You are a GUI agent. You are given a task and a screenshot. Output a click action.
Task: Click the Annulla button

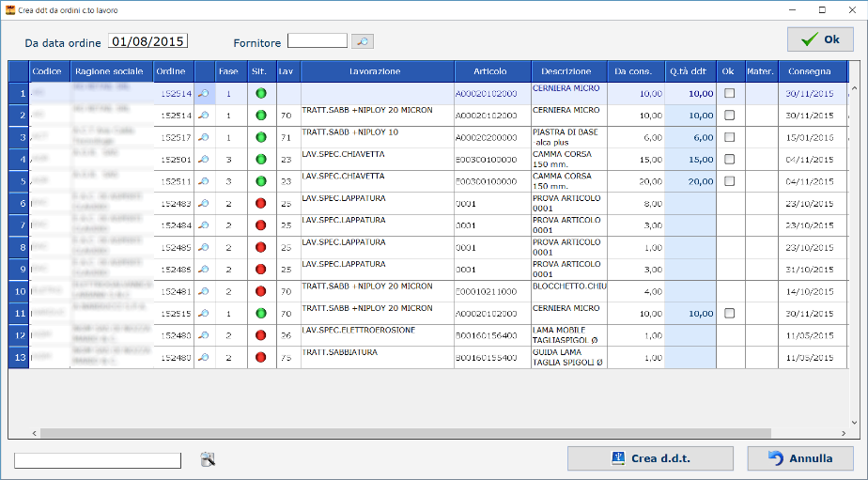(800, 458)
